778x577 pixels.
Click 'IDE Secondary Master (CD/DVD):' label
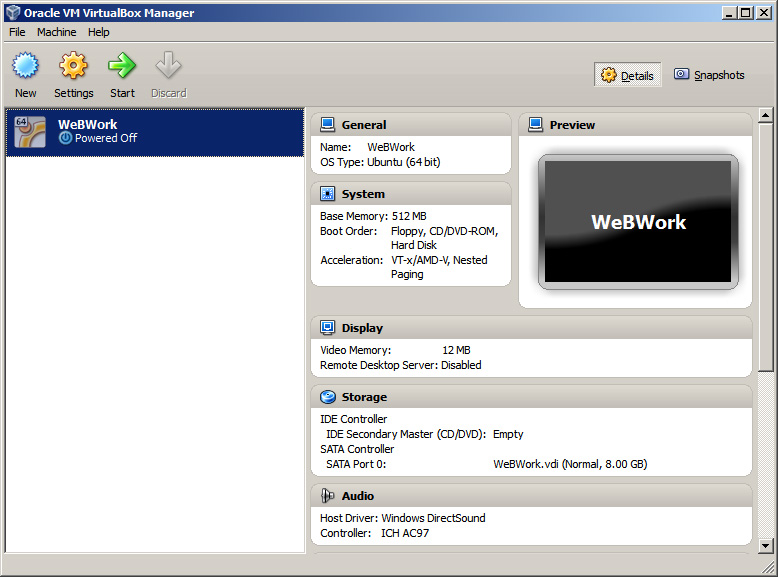[x=406, y=434]
